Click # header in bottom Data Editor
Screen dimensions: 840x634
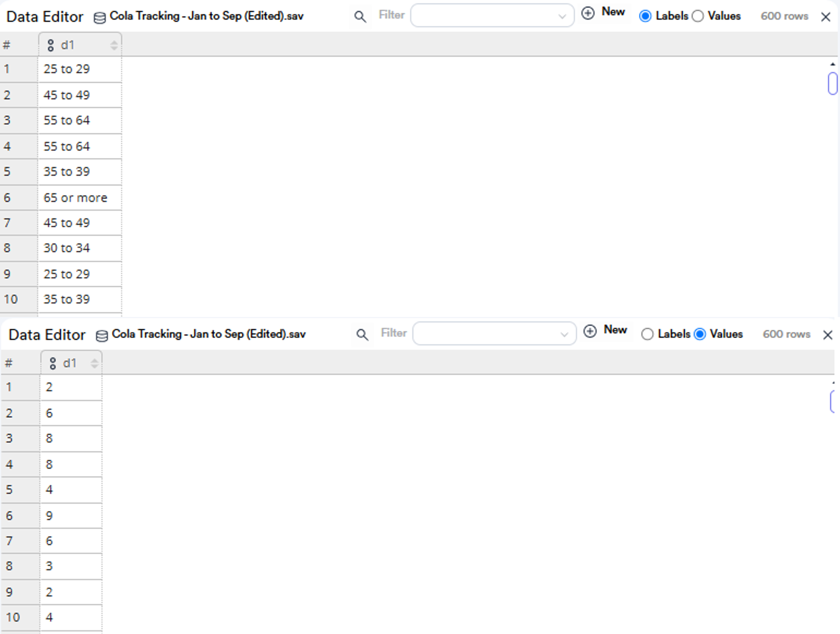[x=9, y=363]
